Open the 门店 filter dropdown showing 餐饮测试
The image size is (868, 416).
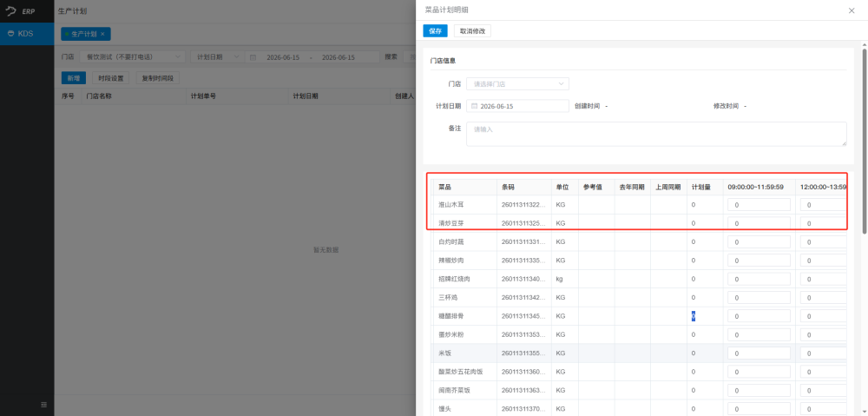[x=133, y=57]
